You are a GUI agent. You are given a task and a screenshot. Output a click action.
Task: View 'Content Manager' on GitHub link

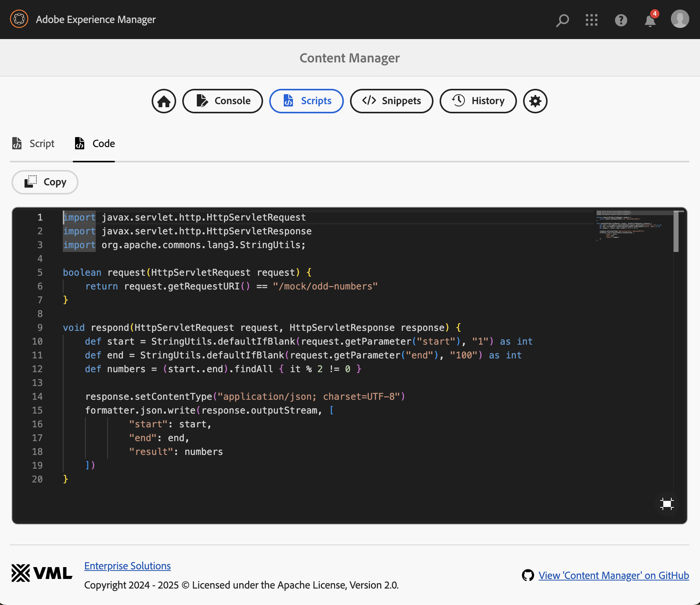tap(614, 576)
